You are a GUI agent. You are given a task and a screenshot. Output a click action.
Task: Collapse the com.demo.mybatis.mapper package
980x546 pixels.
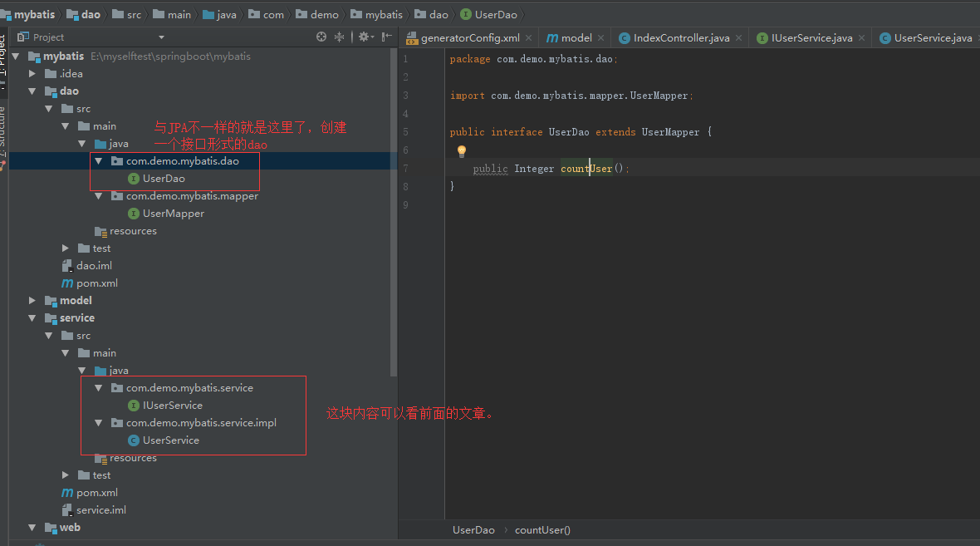click(98, 196)
